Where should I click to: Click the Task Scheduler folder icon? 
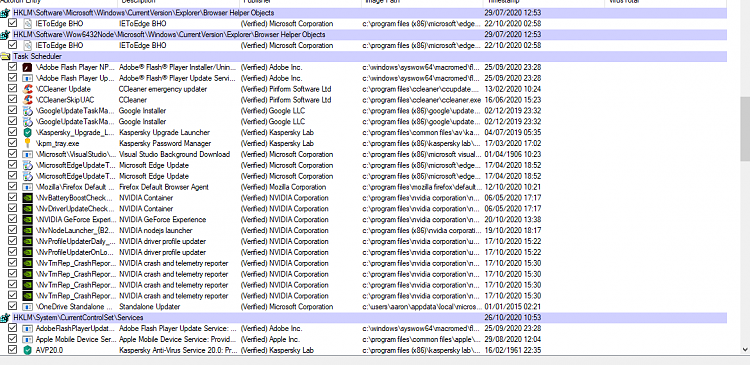(5, 56)
